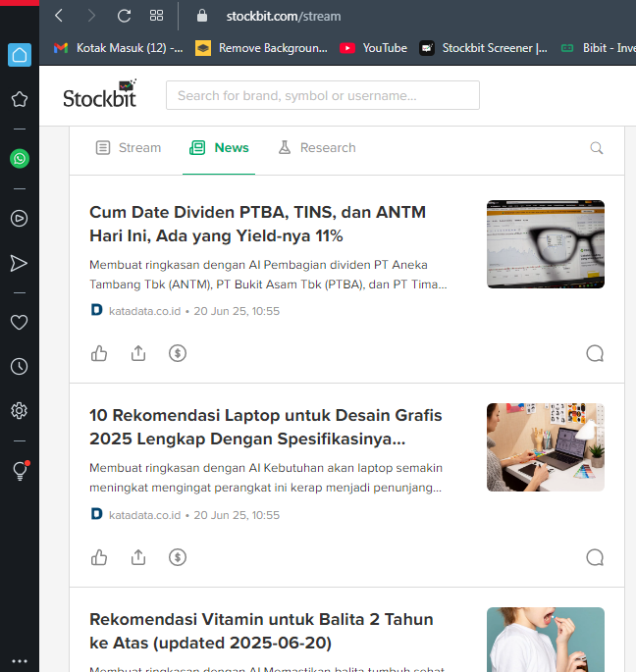Switch to the Stream tab

[129, 148]
